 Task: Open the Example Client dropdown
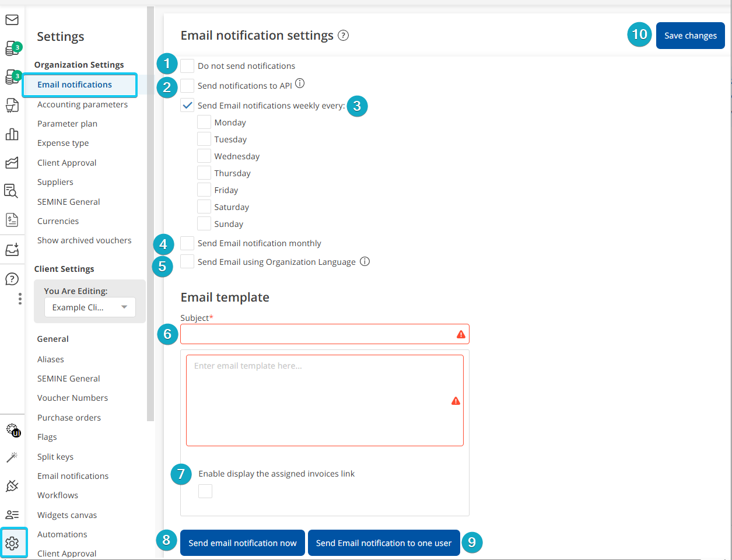click(90, 307)
